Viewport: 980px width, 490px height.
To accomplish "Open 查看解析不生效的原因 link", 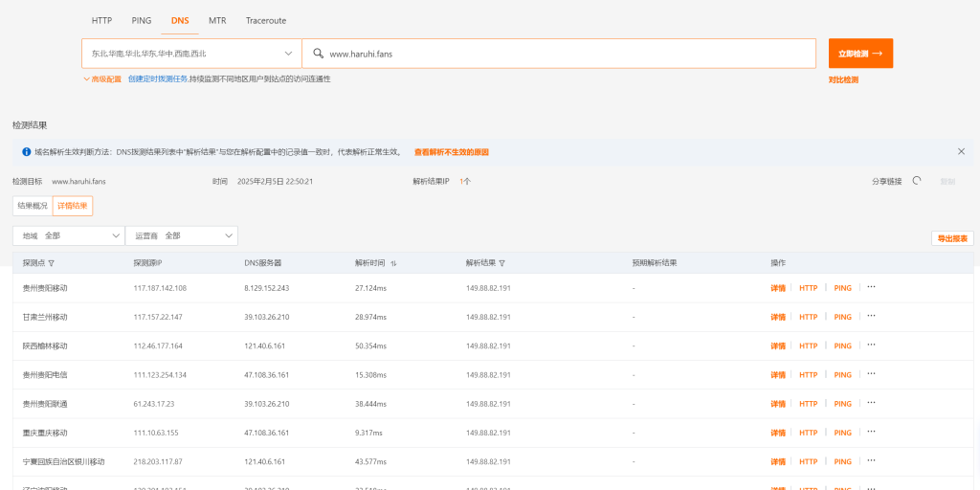I will click(452, 152).
